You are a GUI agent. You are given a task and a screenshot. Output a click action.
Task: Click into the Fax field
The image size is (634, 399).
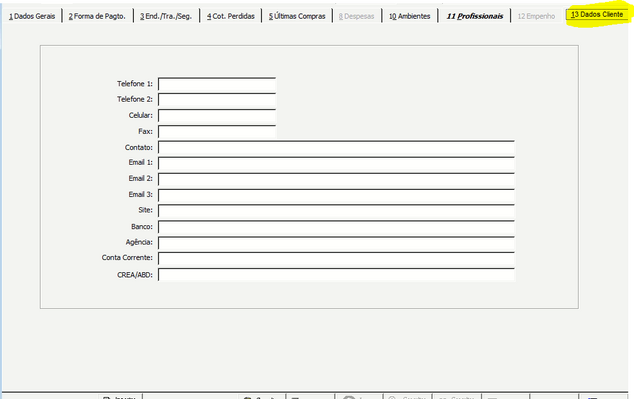(x=217, y=132)
